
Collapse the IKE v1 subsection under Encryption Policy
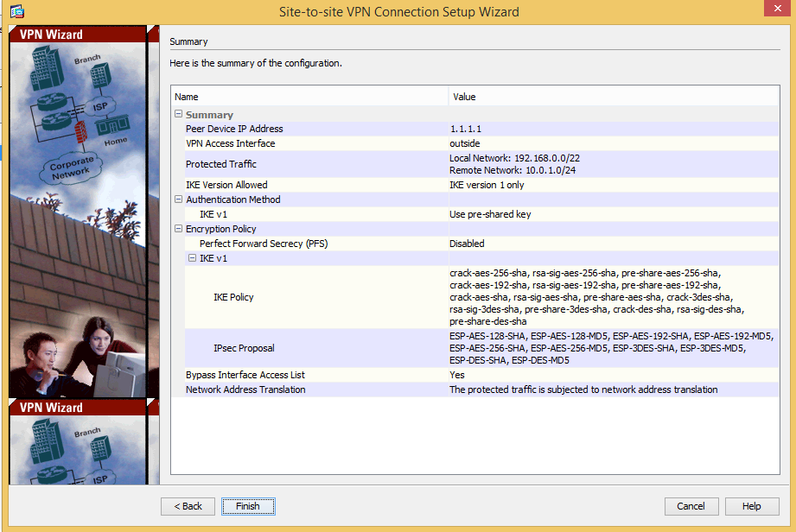193,258
